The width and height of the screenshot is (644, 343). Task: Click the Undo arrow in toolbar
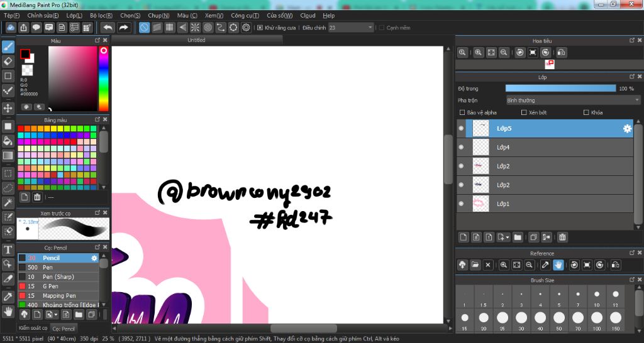click(108, 28)
